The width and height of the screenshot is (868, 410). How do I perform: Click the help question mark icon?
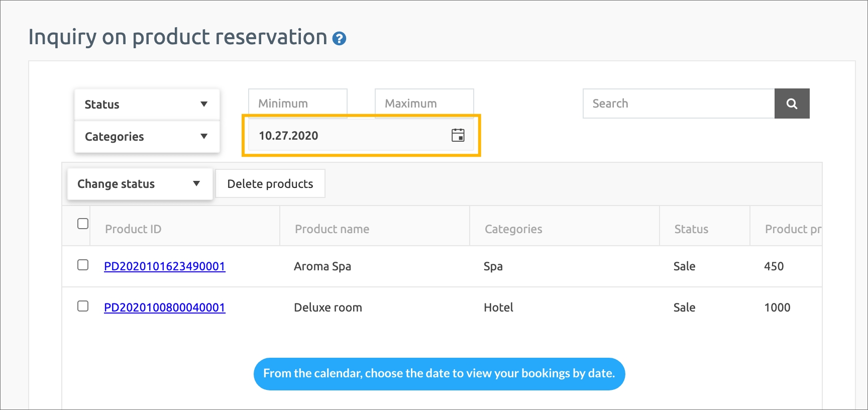click(x=340, y=39)
